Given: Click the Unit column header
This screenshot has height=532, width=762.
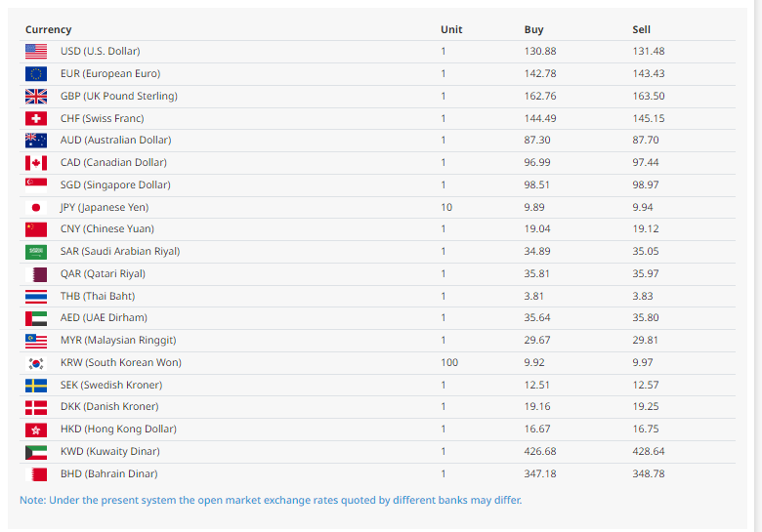Looking at the screenshot, I should tap(450, 30).
